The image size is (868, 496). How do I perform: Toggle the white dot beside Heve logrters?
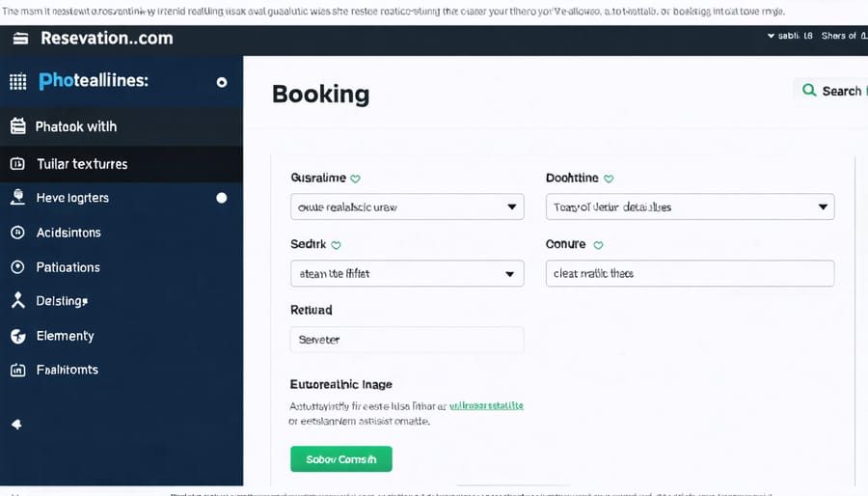[x=222, y=198]
